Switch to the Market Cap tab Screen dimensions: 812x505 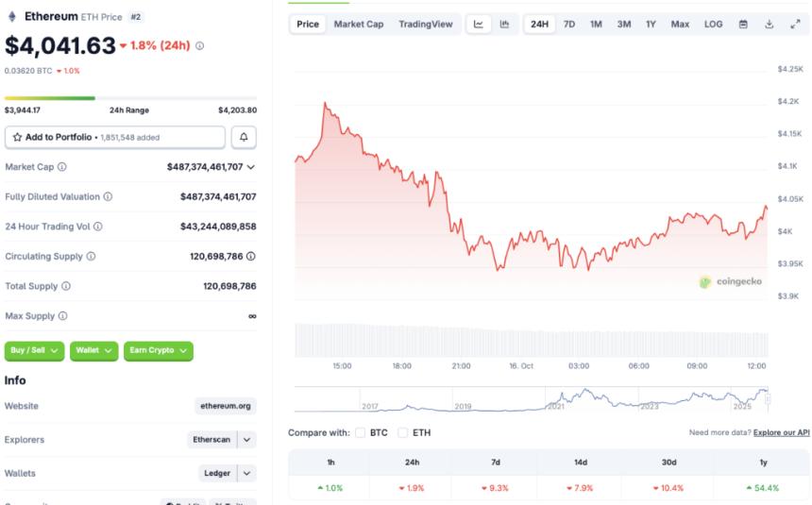point(359,24)
